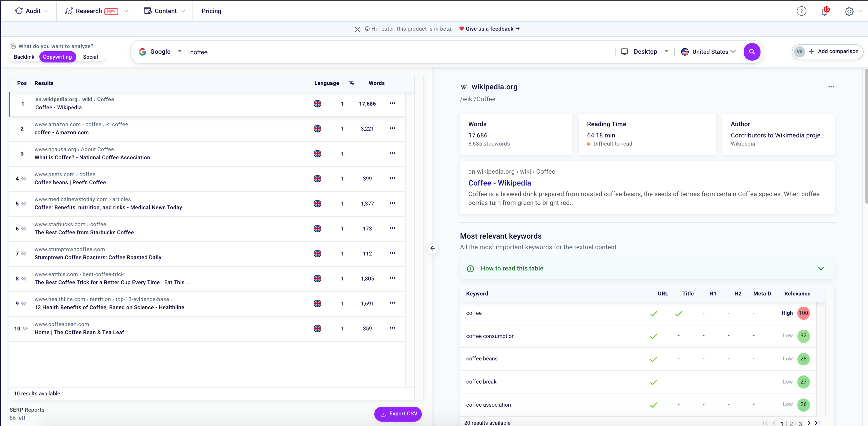Click the Research menu icon
Screen dimensions: 868x426
click(x=69, y=11)
